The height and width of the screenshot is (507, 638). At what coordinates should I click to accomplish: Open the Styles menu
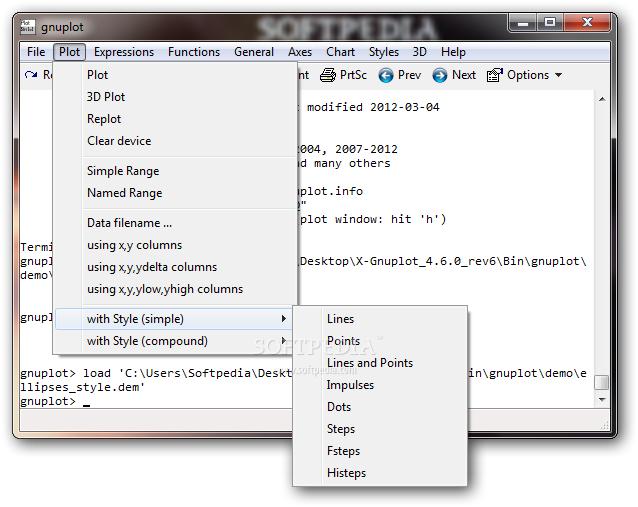point(384,52)
